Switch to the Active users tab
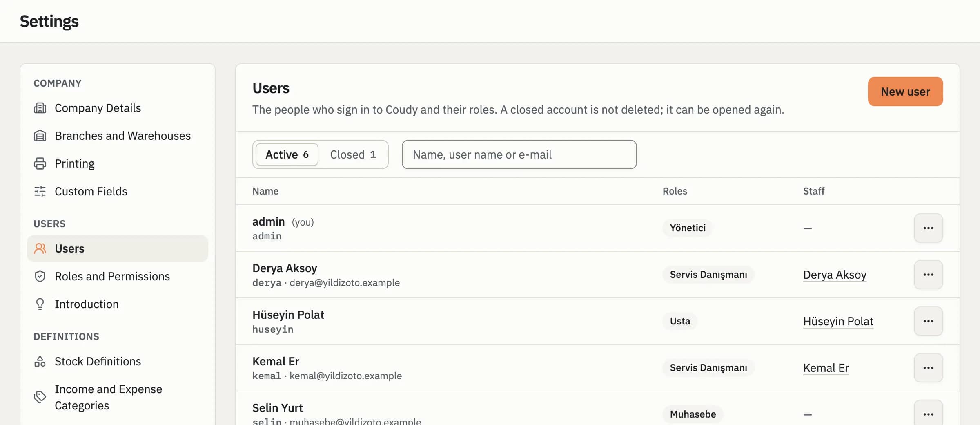Screen dimensions: 980x425 (x=287, y=154)
